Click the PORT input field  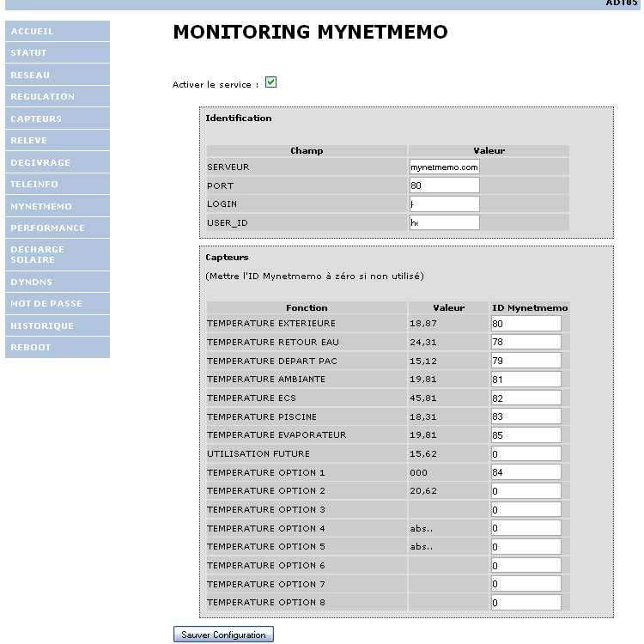pos(445,185)
